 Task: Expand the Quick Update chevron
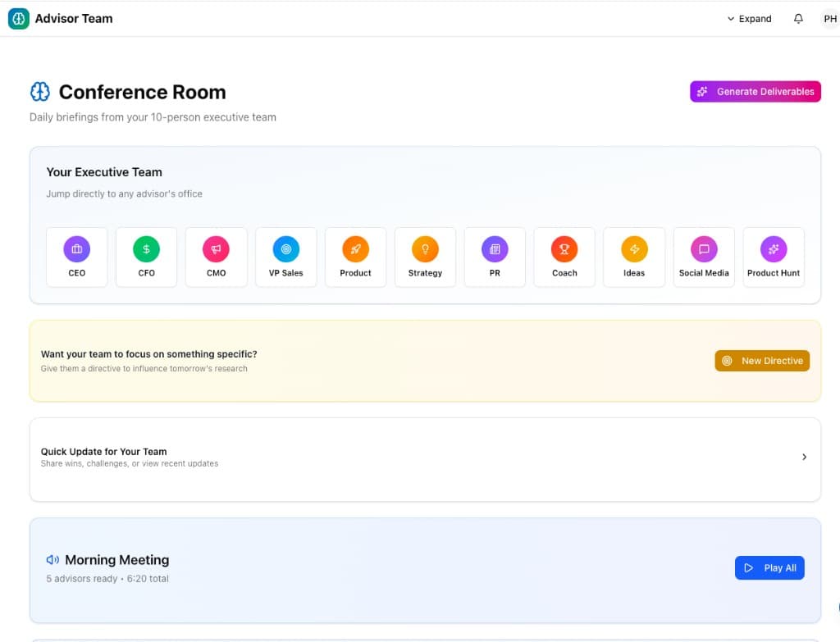click(x=804, y=457)
